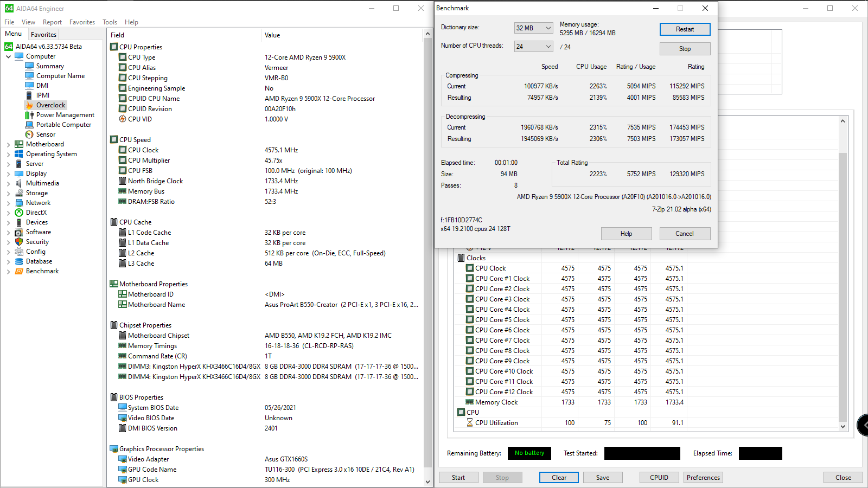Click the Config icon in the tree

pos(19,252)
